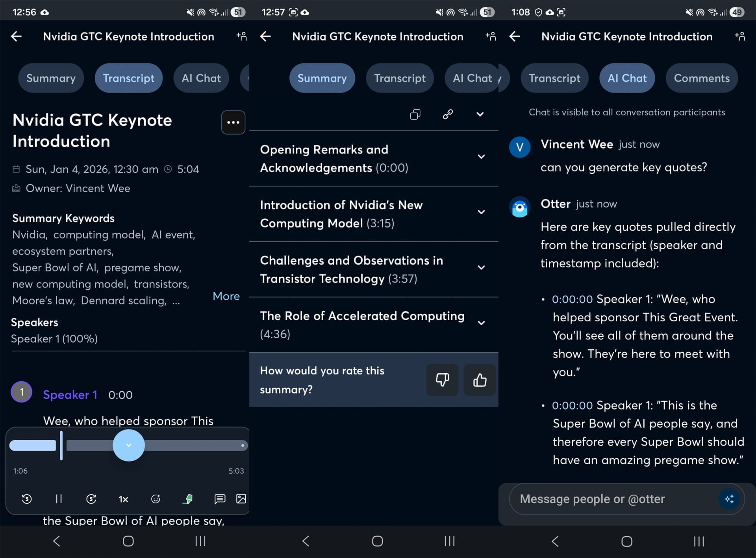Select highlighted Transcript tab on left screen
The image size is (756, 558).
129,78
